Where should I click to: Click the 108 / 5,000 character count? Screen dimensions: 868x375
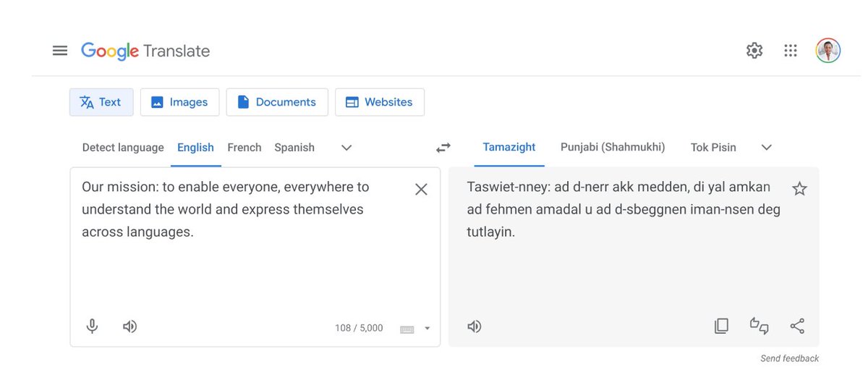(x=359, y=328)
